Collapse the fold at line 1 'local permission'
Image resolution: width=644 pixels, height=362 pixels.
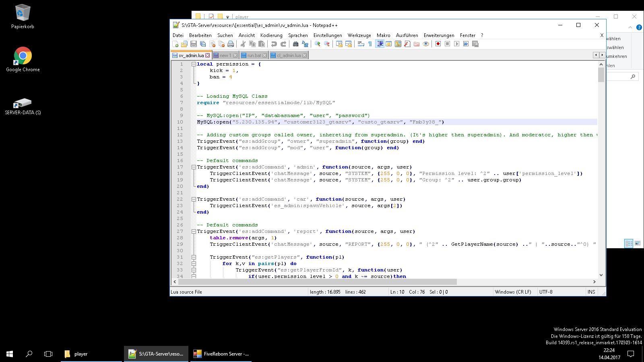194,64
